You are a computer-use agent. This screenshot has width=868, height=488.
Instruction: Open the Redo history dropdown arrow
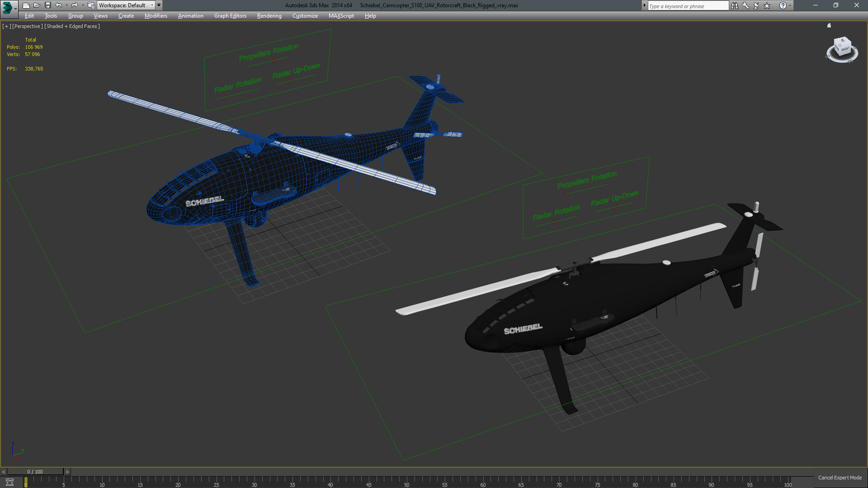click(83, 5)
